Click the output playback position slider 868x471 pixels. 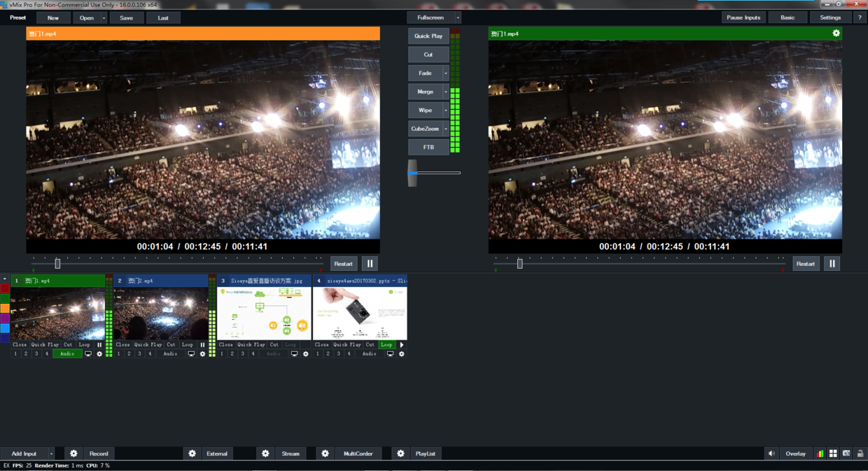[x=519, y=264]
